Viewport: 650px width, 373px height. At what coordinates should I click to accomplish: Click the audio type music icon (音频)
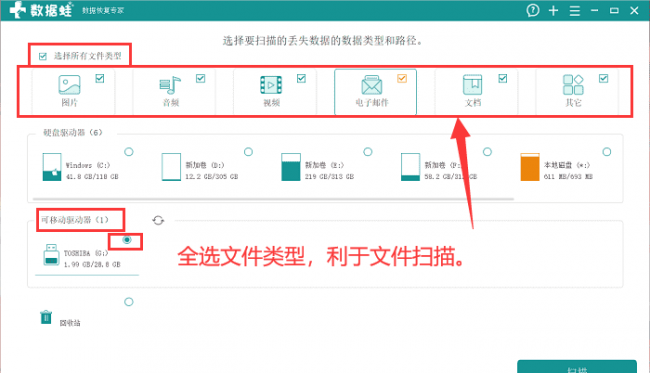coord(170,85)
